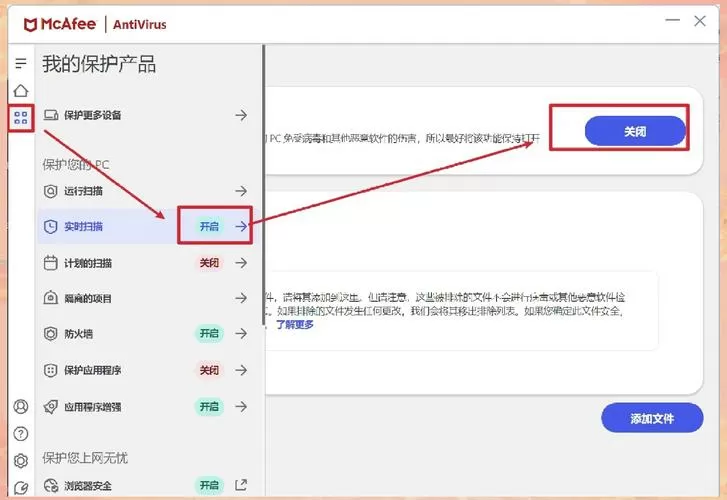Expand arrow next to 防火墙
Image resolution: width=727 pixels, height=500 pixels.
pos(241,333)
